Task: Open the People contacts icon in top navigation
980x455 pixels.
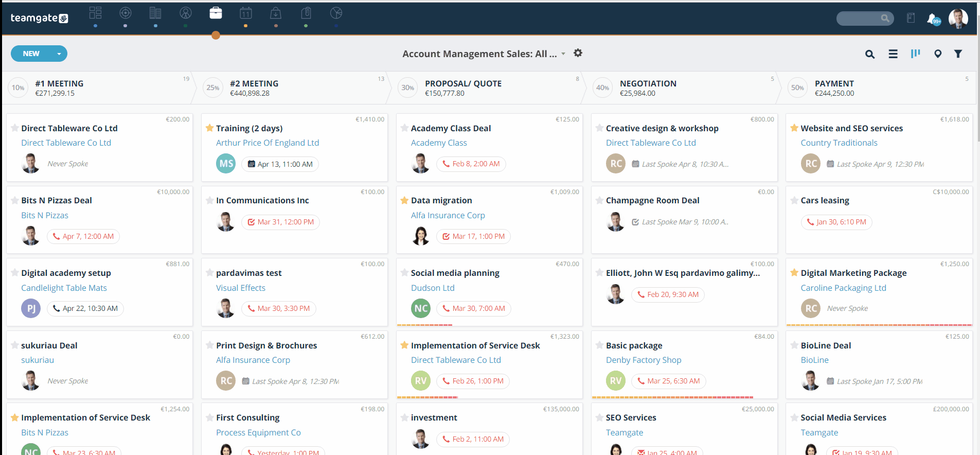Action: pyautogui.click(x=186, y=13)
